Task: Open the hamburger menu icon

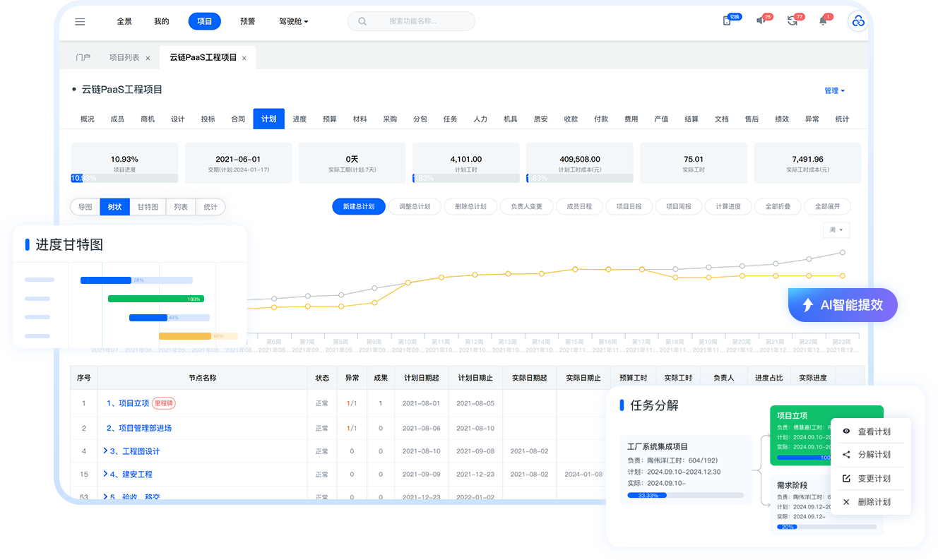Action: pyautogui.click(x=80, y=22)
